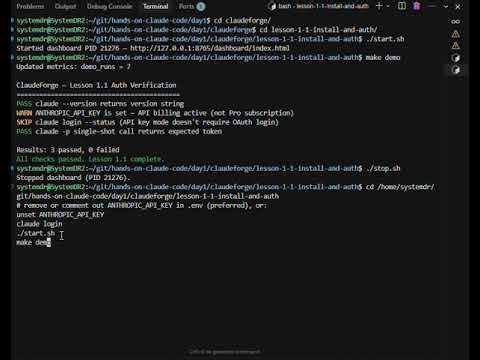This screenshot has height=360, width=480.
Task: Open the Output tab
Action: [x=65, y=6]
